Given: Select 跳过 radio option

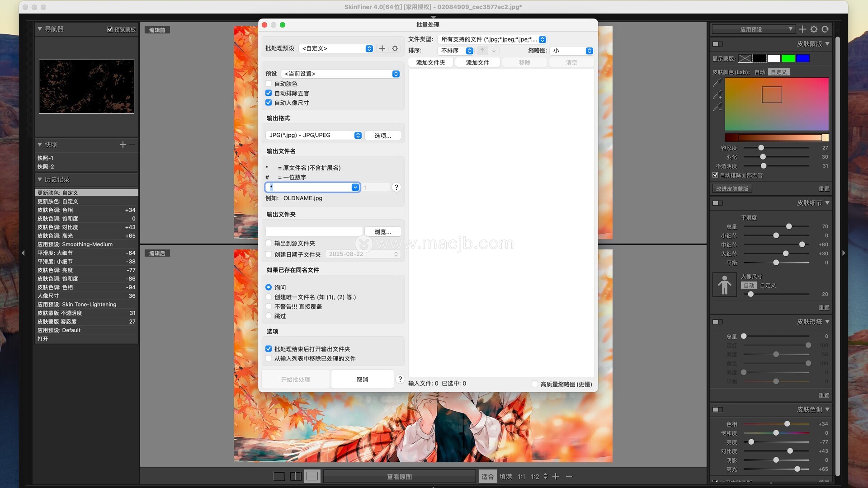Looking at the screenshot, I should point(269,316).
